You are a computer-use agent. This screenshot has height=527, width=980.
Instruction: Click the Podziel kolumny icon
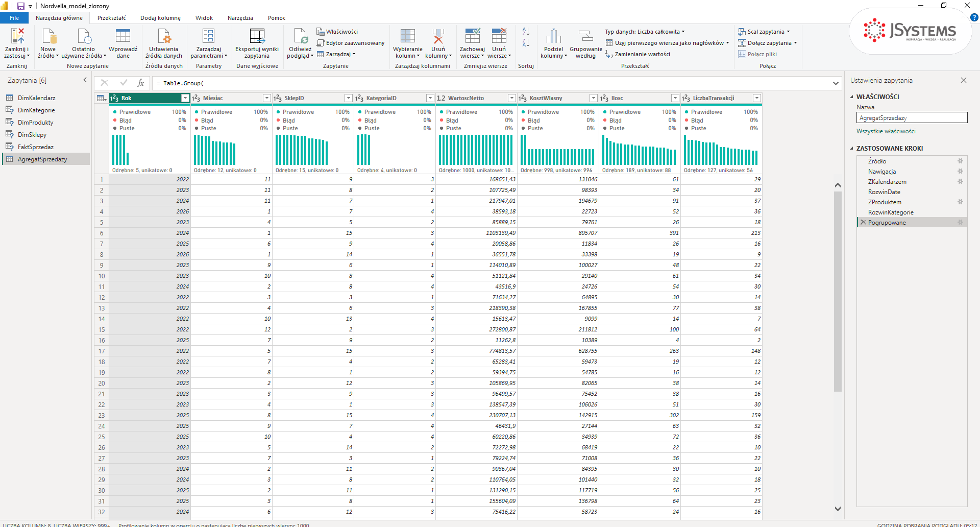point(553,36)
